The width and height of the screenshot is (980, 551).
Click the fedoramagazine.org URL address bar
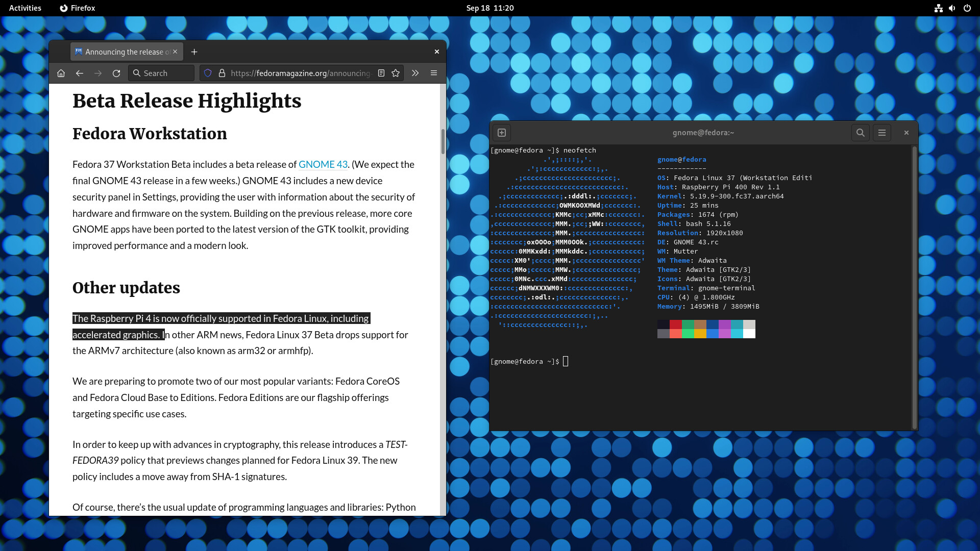[x=301, y=73]
